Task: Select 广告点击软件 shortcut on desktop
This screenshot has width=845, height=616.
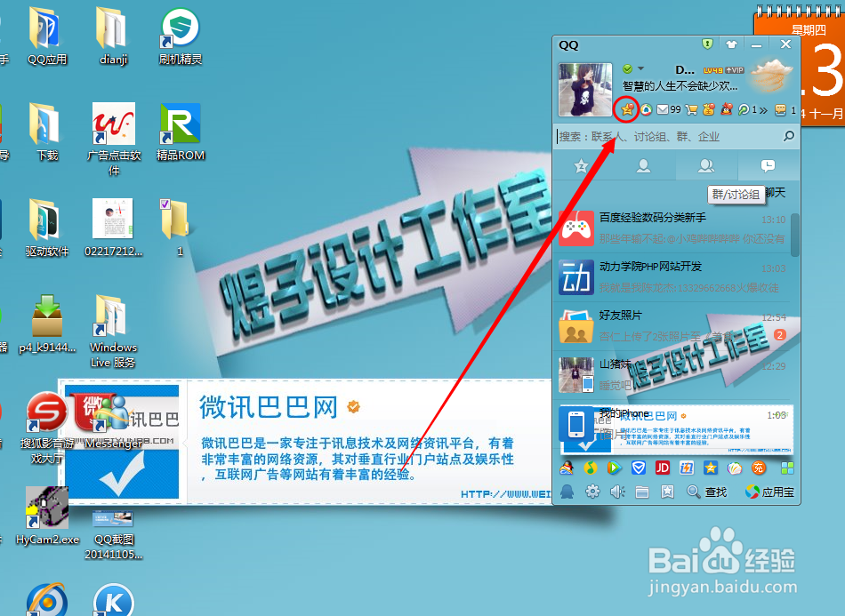Action: [x=113, y=140]
